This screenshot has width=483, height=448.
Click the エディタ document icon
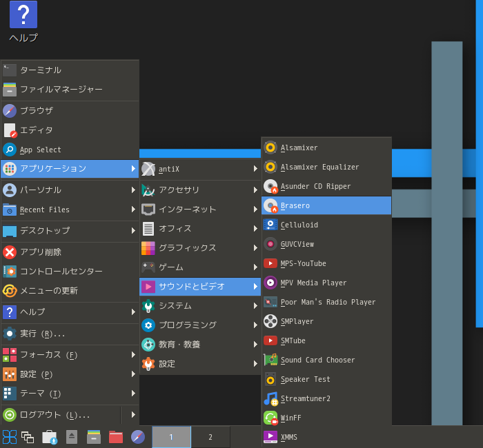[x=10, y=130]
